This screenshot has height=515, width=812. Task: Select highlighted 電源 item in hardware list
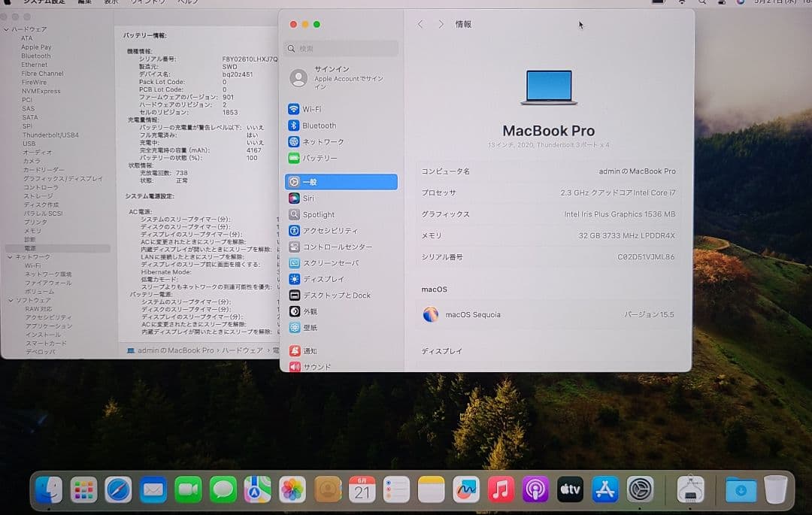[x=58, y=248]
